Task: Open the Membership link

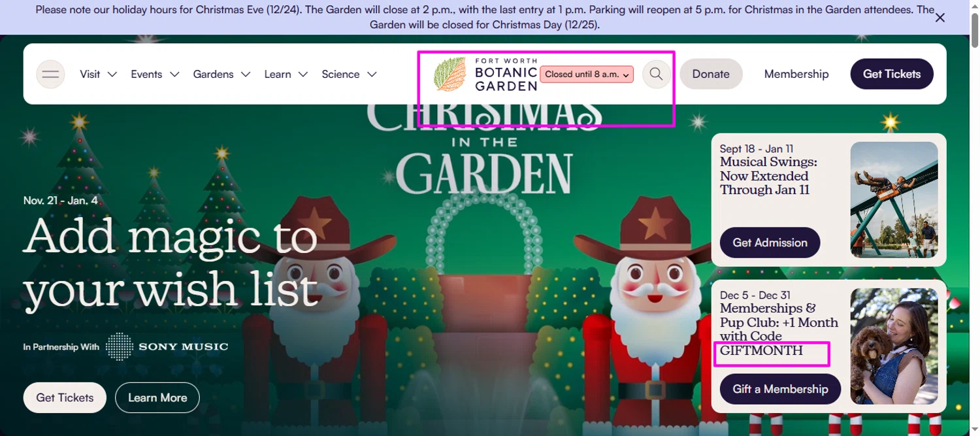Action: coord(796,75)
